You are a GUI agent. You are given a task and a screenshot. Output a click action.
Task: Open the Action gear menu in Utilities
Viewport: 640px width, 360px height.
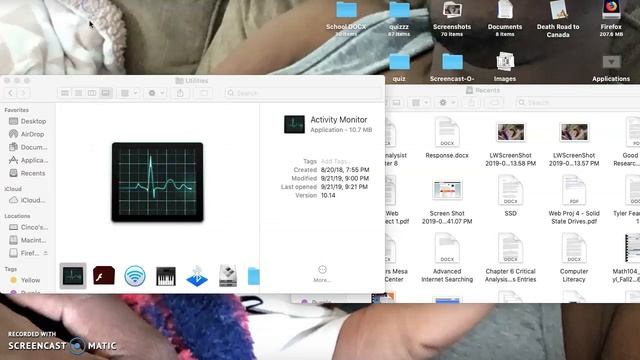click(x=156, y=93)
